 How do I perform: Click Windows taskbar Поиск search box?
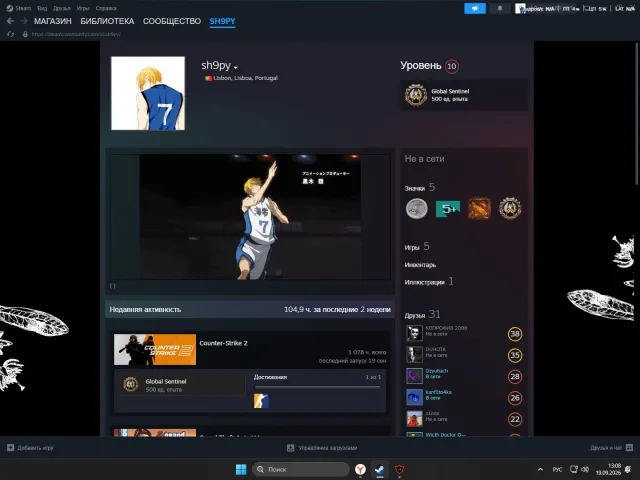coord(301,469)
